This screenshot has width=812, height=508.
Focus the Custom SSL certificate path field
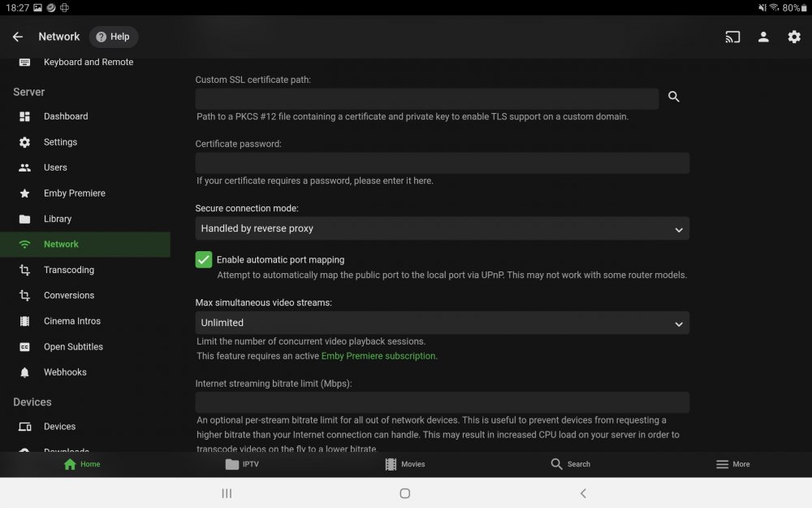point(427,98)
